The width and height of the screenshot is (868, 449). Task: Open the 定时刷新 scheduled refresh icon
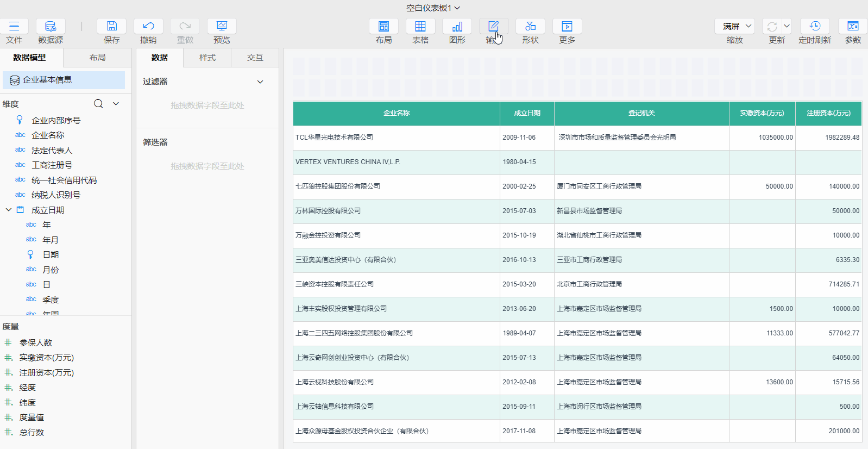tap(815, 26)
